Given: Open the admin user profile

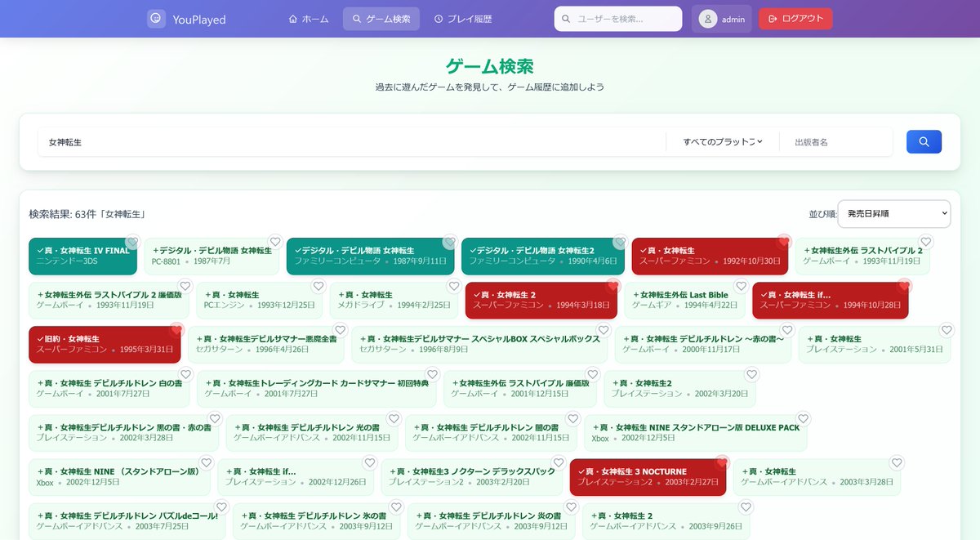Looking at the screenshot, I should (722, 19).
